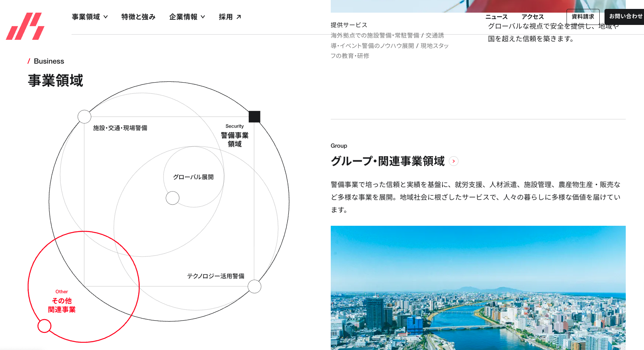Expand the 企業情報 dropdown chevron
Screen dimensions: 644x350
[203, 17]
